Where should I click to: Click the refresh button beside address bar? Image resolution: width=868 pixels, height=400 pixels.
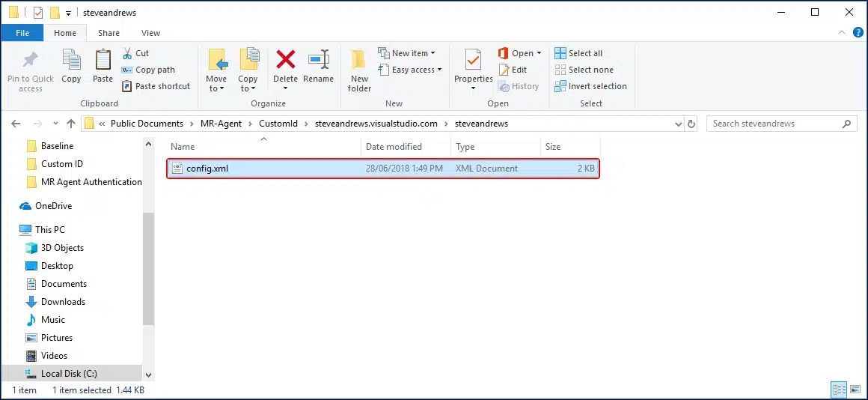coord(691,124)
